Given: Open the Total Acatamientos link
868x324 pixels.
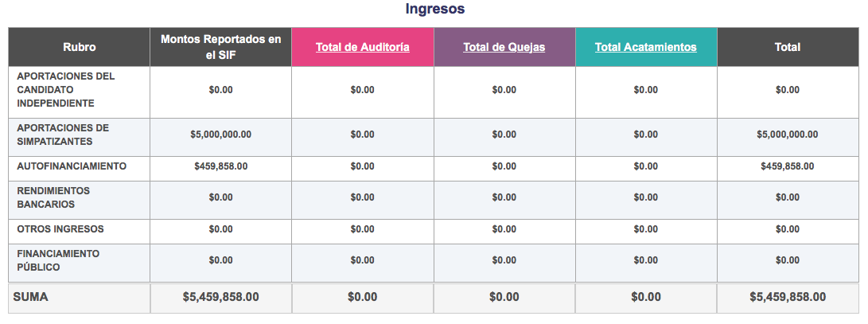Looking at the screenshot, I should pyautogui.click(x=646, y=47).
